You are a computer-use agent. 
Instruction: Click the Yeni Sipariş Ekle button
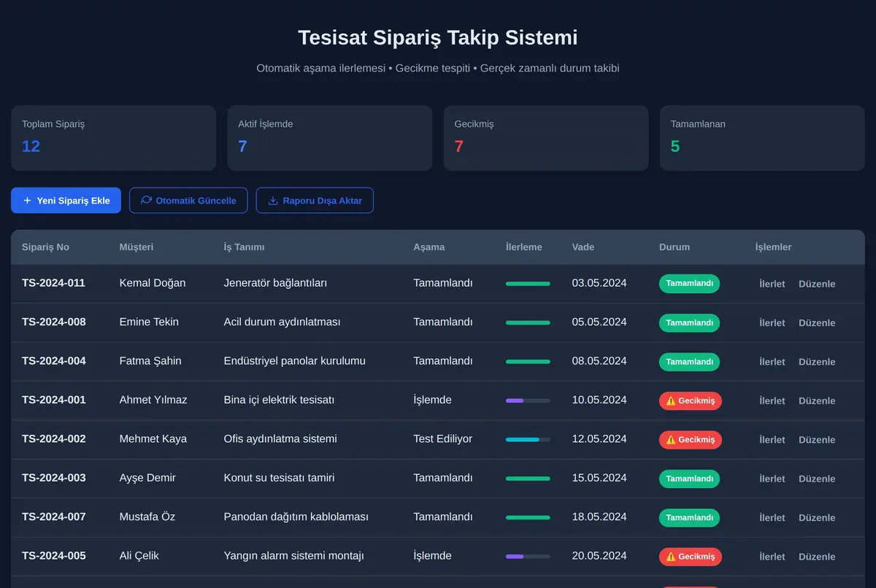pyautogui.click(x=66, y=201)
